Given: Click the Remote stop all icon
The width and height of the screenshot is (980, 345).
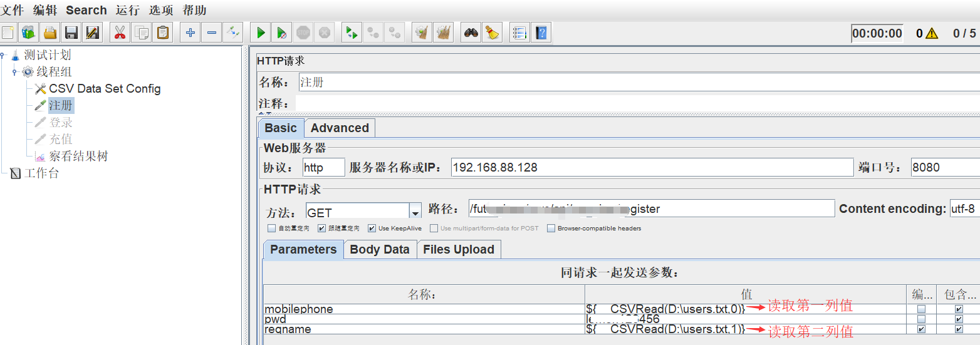Looking at the screenshot, I should pyautogui.click(x=373, y=33).
